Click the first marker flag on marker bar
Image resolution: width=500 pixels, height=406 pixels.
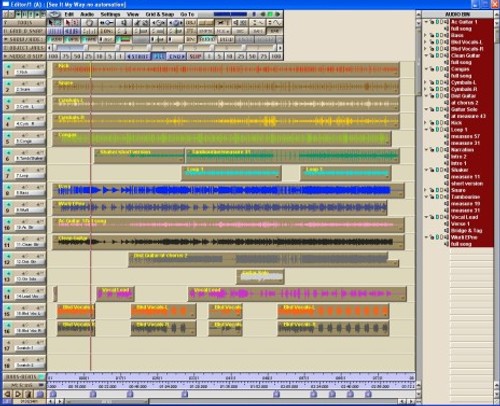53,394
